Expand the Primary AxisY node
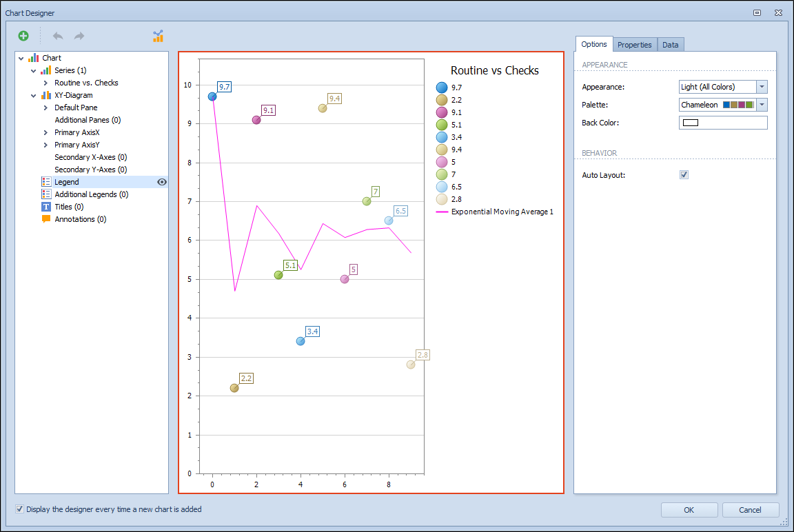The width and height of the screenshot is (794, 532). pos(45,145)
